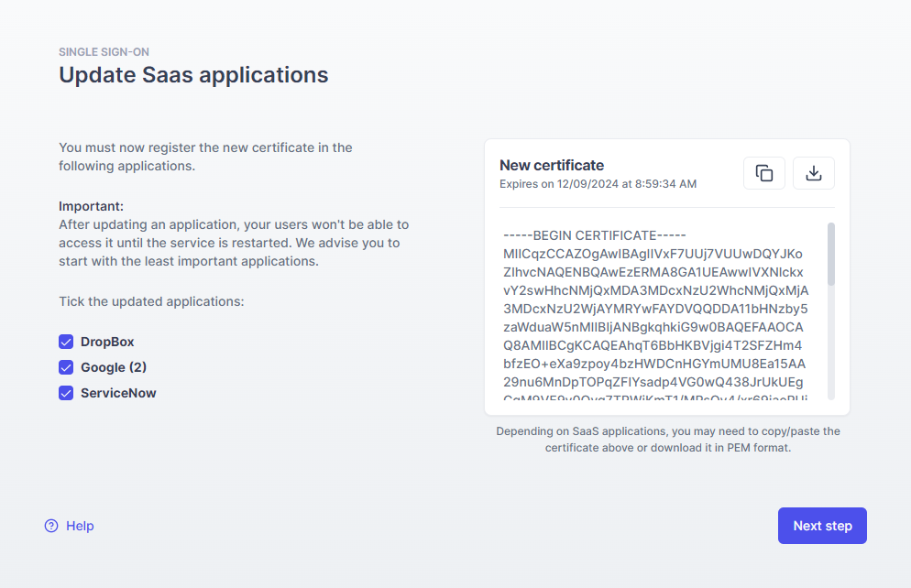911x588 pixels.
Task: Click the PEM format note below certificate
Action: 667,440
